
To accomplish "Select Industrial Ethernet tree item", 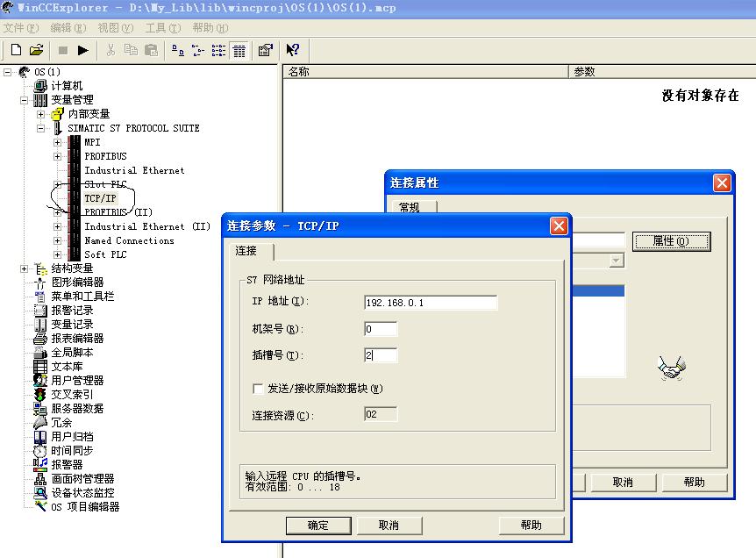I will coord(134,170).
